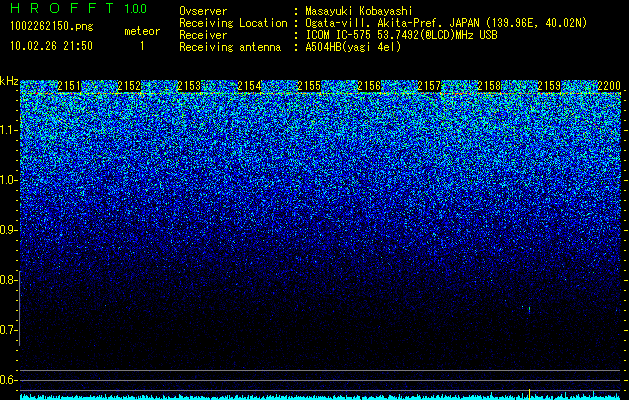Click the 2154 time marker

(x=249, y=86)
